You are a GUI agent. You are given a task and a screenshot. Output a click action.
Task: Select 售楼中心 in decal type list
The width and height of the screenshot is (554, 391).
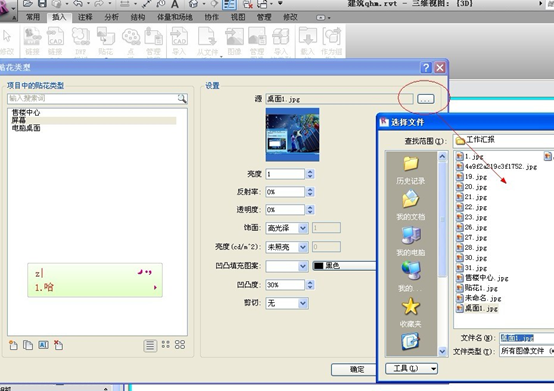[x=26, y=113]
